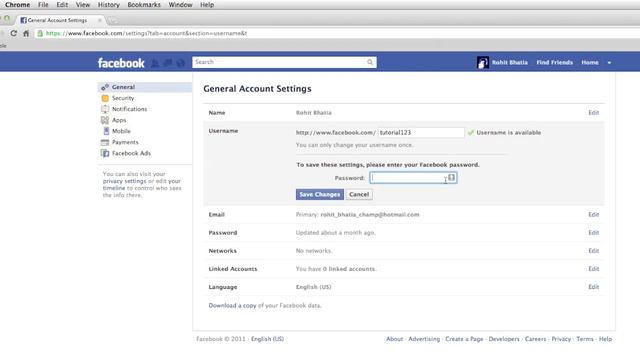Click the Payments card icon
640x360 pixels.
(105, 142)
